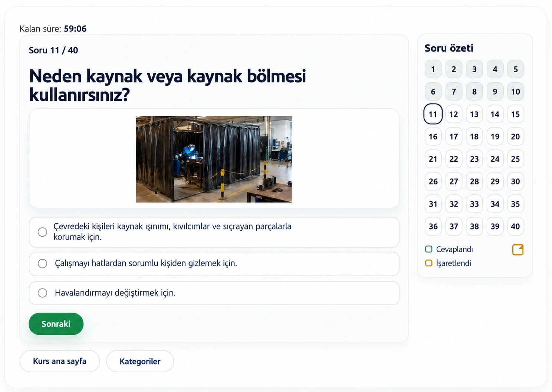Go to the last question 40
The image size is (552, 392).
[x=516, y=226]
